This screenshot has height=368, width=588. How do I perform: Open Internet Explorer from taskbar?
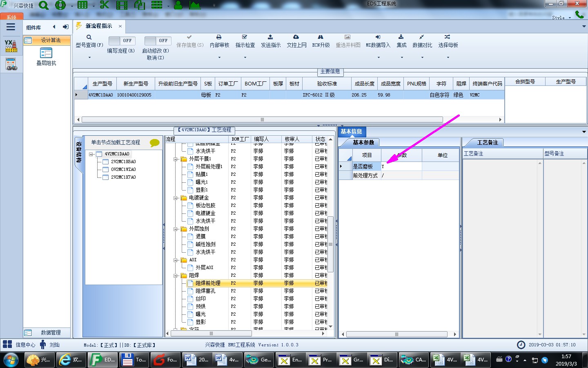point(71,360)
